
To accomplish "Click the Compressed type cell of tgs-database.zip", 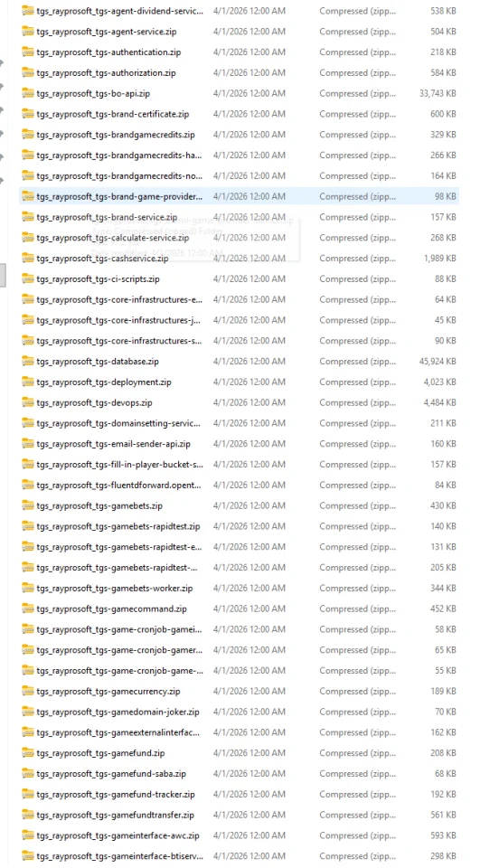I will (x=357, y=362).
